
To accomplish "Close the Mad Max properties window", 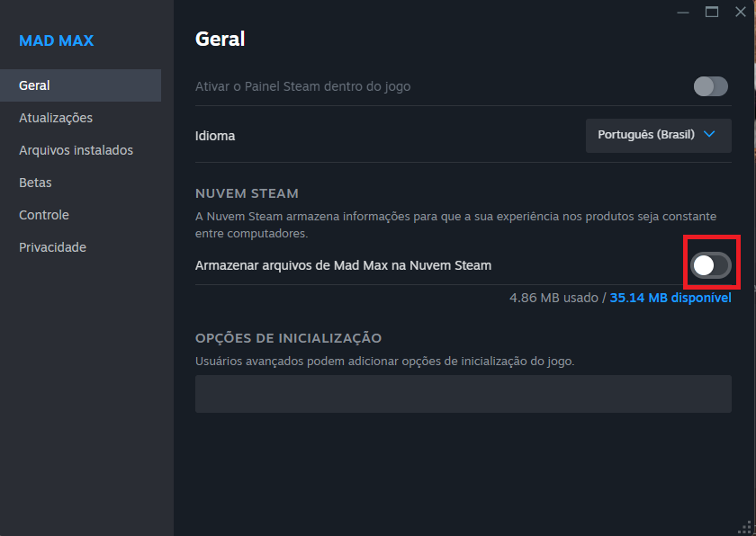I will click(x=741, y=12).
